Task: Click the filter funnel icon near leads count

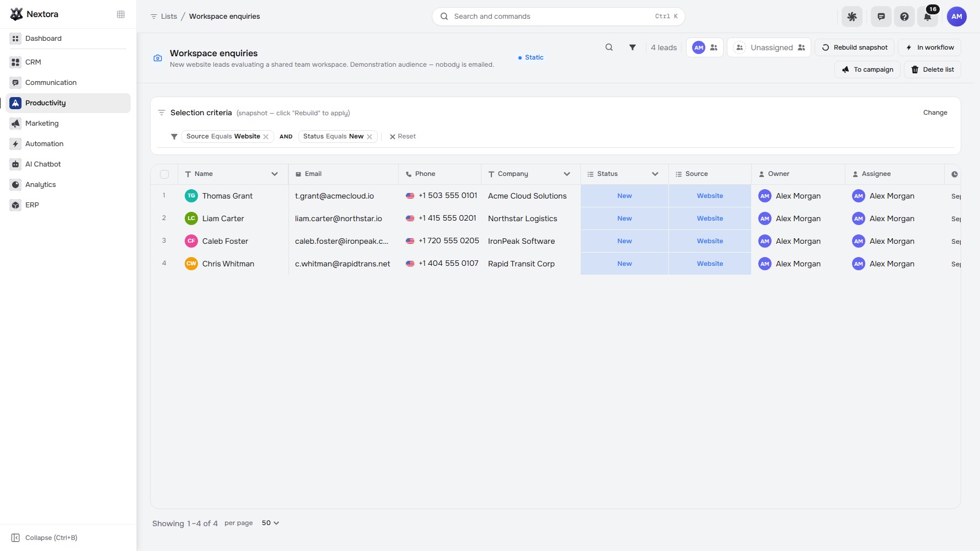Action: [x=633, y=47]
